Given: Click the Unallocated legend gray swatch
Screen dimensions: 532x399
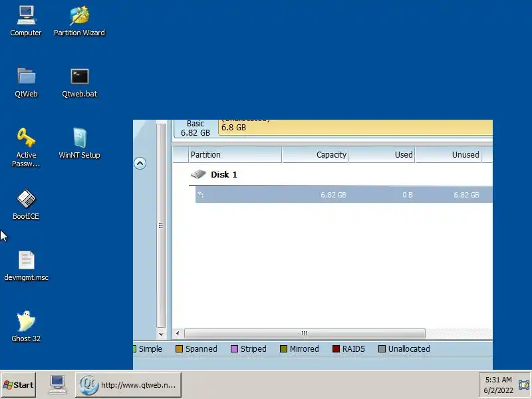Looking at the screenshot, I should tap(382, 348).
